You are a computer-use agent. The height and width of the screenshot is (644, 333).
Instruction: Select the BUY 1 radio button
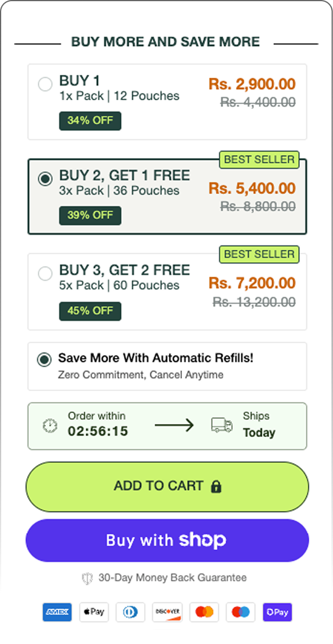click(x=45, y=84)
